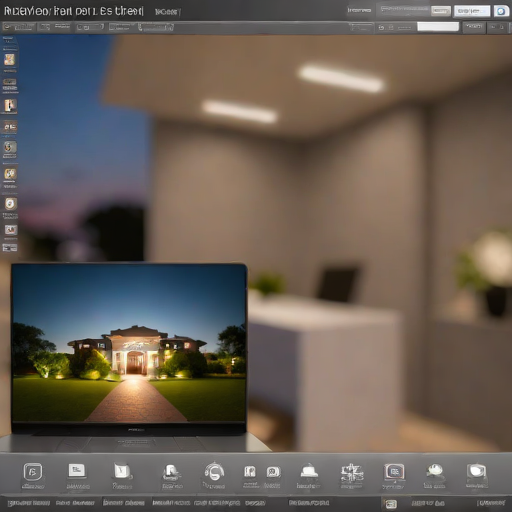Click the light blue button beside the blue circle

point(472,11)
